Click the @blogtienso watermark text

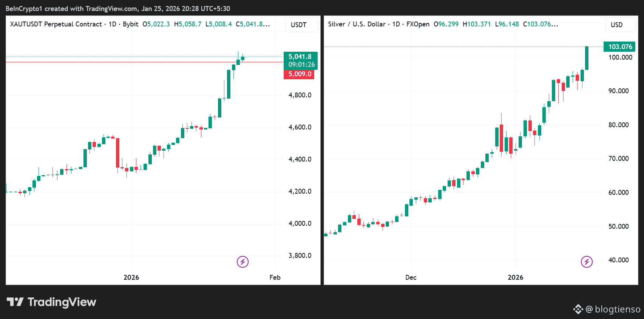coord(613,309)
